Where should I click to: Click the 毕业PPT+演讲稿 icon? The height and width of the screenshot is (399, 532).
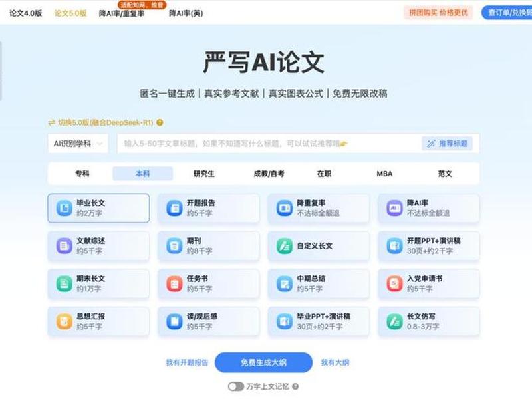click(x=285, y=321)
